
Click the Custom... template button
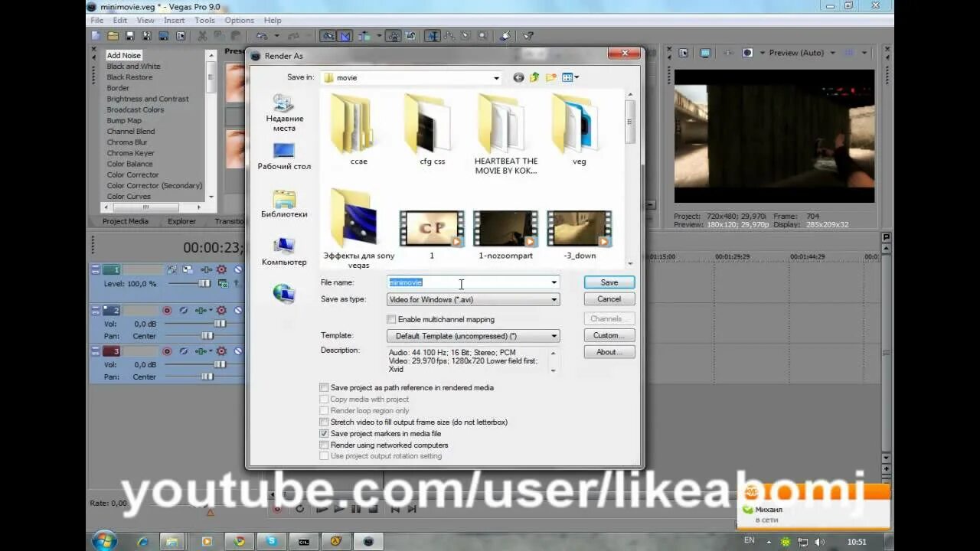point(609,335)
